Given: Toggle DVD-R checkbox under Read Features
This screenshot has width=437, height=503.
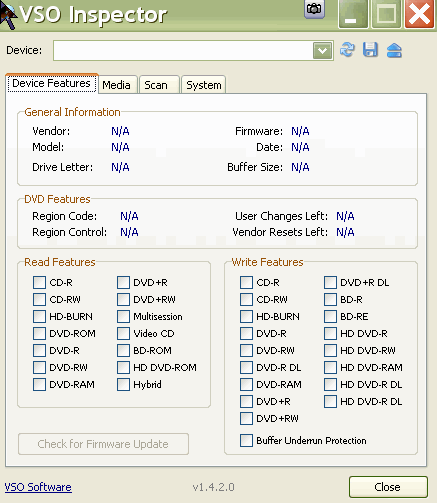Looking at the screenshot, I should 39,350.
